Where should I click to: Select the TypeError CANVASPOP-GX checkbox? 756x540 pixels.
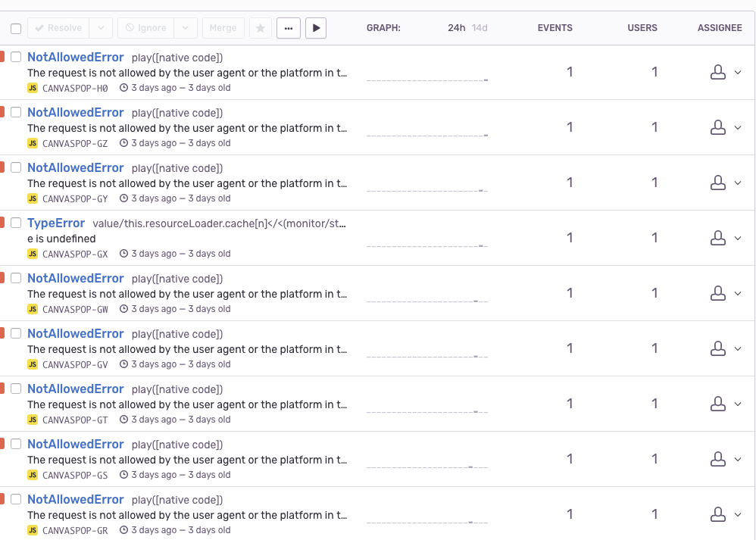click(16, 223)
